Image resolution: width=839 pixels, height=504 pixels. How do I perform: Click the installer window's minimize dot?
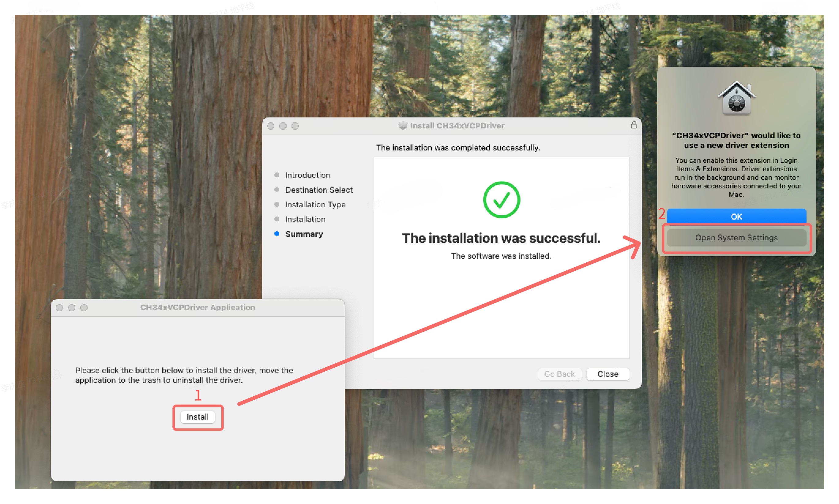pyautogui.click(x=283, y=126)
